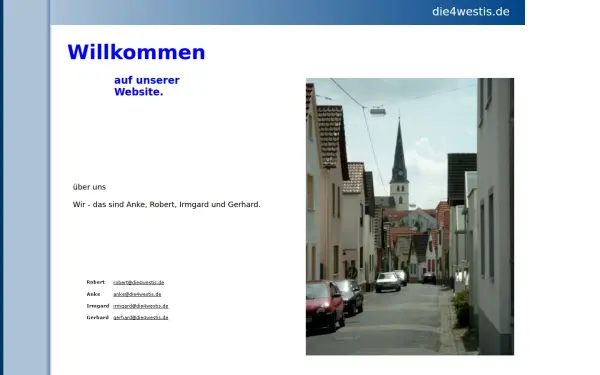Screen dimensions: 600x375
Task: Click the 'Irmgard' name label
Action: 98,306
